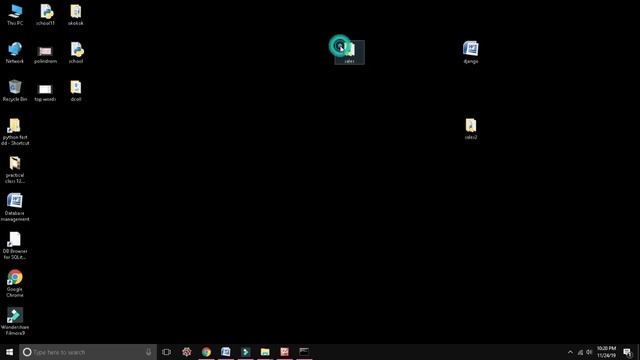The height and width of the screenshot is (360, 640).
Task: Select the Wondershare Filmora9 desktop shortcut
Action: click(x=15, y=321)
